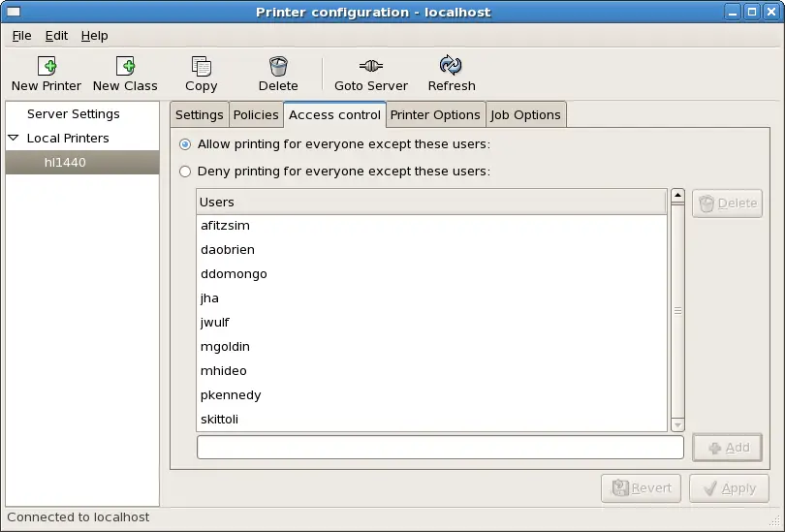Refresh the printer list

(451, 66)
